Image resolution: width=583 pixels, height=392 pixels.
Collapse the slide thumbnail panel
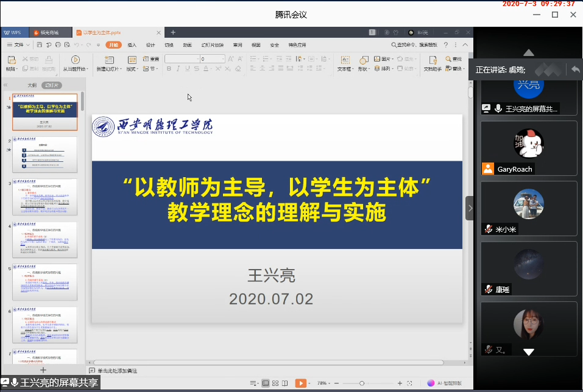click(x=5, y=85)
